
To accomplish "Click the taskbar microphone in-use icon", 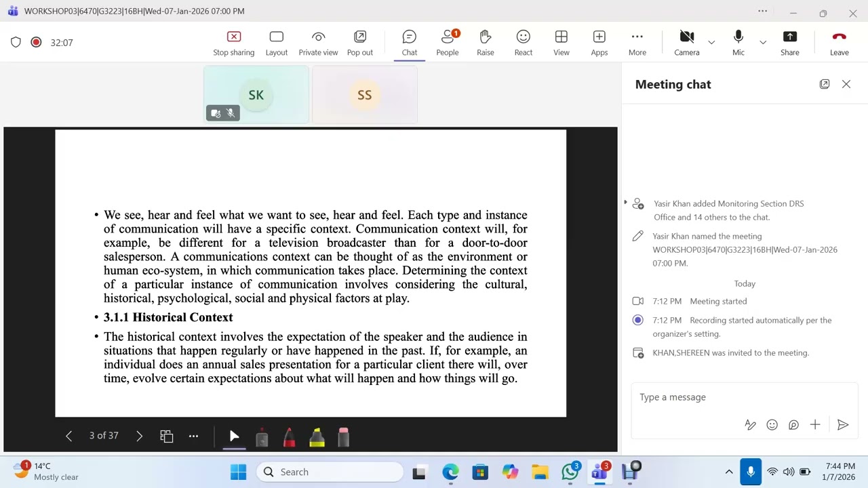I will pos(751,472).
